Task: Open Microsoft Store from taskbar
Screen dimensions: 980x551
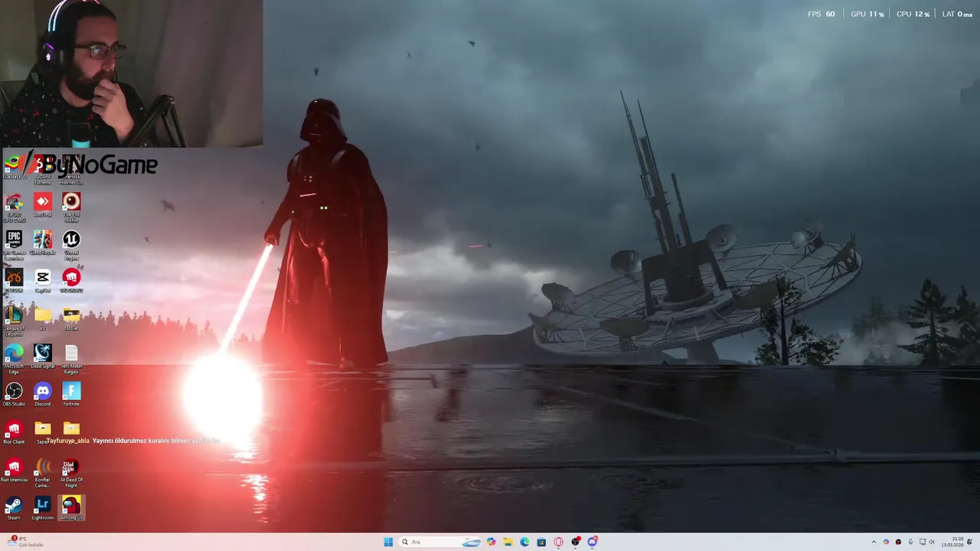Action: click(x=541, y=542)
